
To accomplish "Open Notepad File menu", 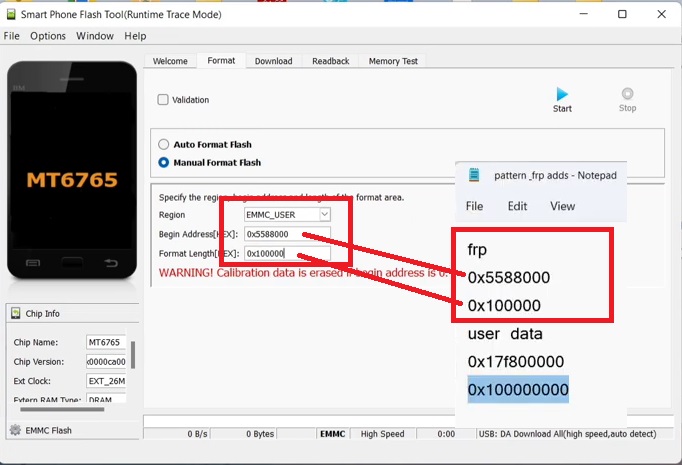I will pos(474,206).
